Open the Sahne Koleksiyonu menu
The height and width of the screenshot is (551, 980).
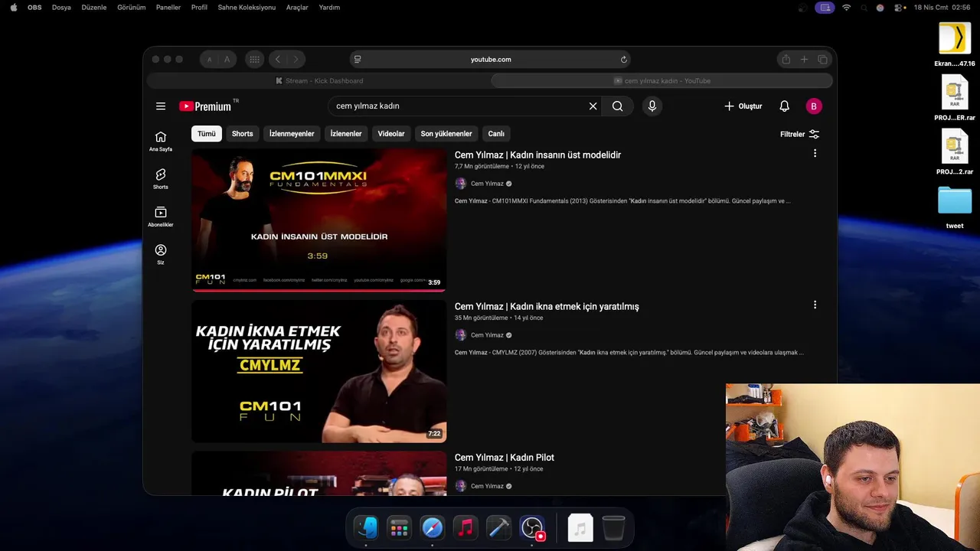point(247,7)
